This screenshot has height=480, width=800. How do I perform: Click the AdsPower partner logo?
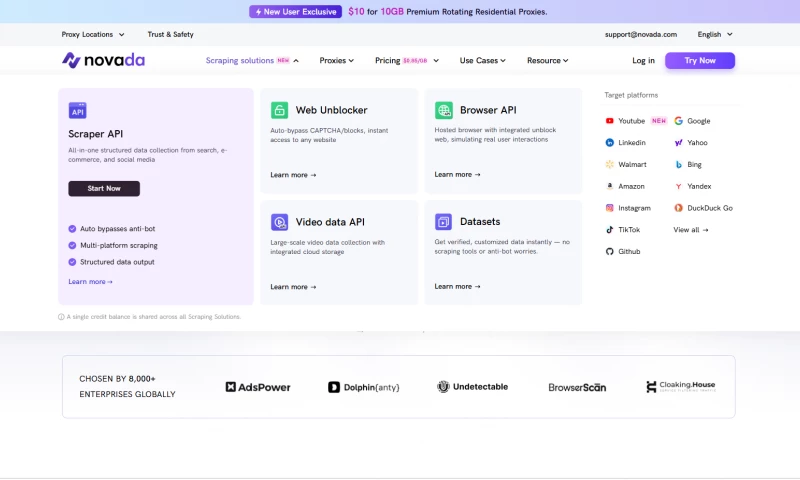pyautogui.click(x=258, y=387)
